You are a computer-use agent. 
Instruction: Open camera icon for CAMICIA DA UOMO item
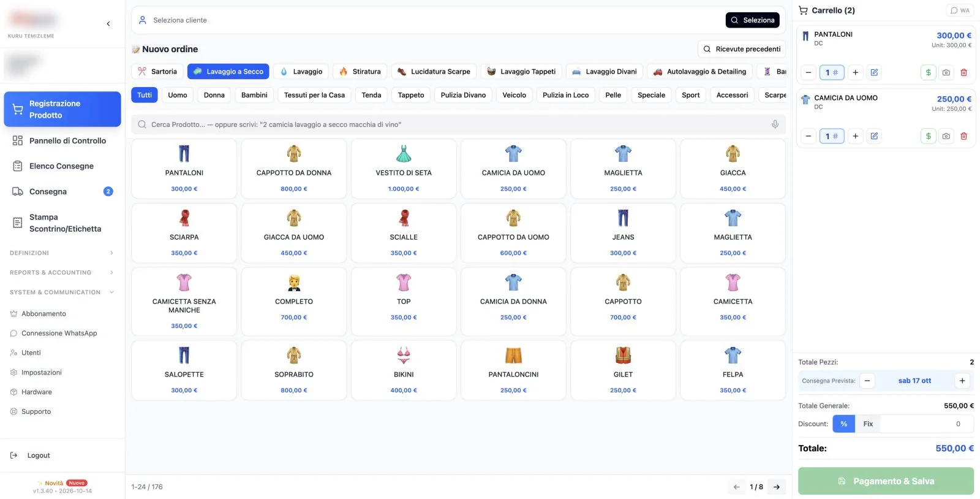(946, 136)
